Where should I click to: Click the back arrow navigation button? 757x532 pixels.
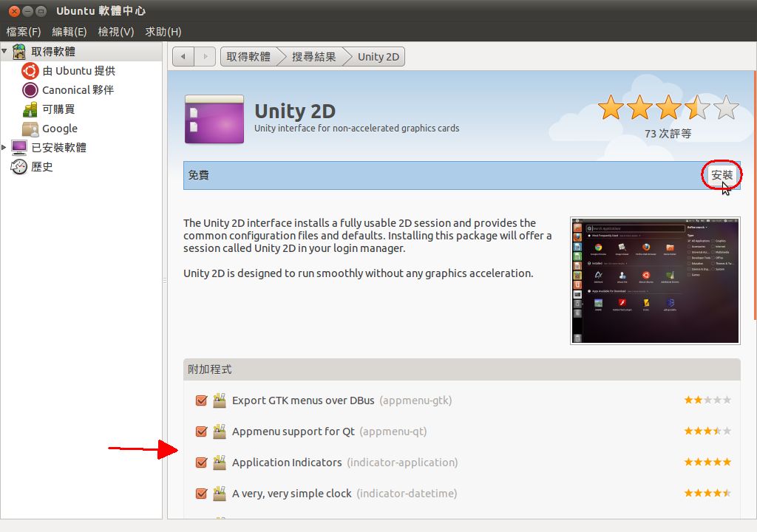click(183, 56)
